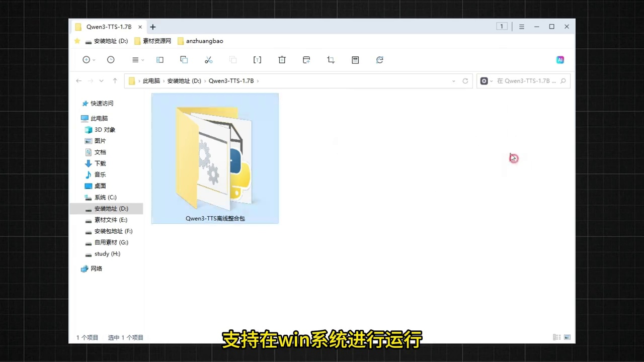Screen dimensions: 644x362
Task: Click the sync refresh toolbar icon
Action: [380, 60]
